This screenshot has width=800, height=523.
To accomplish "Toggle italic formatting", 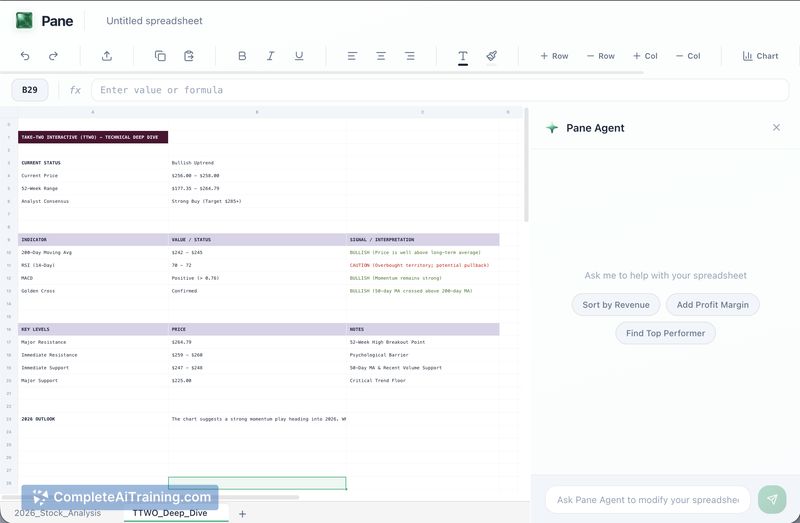I will click(270, 56).
